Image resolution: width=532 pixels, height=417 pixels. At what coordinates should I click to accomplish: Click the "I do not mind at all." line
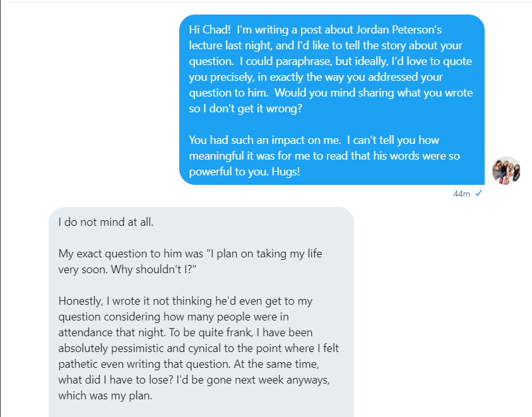pyautogui.click(x=105, y=222)
